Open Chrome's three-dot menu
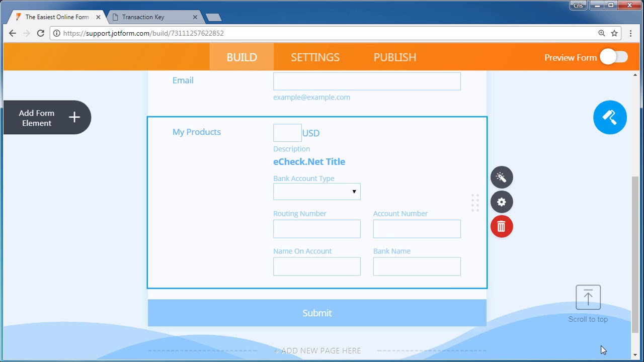644x362 pixels. [630, 33]
